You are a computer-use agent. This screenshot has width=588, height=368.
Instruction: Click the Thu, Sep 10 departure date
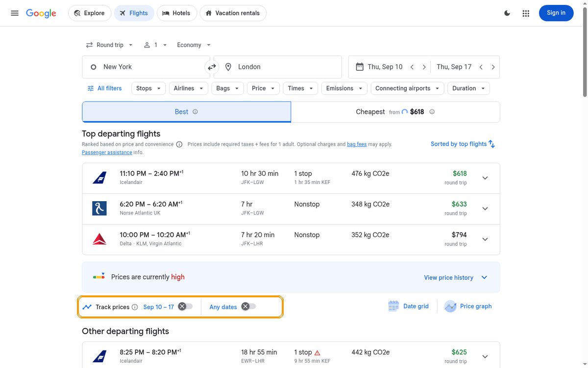pyautogui.click(x=385, y=67)
